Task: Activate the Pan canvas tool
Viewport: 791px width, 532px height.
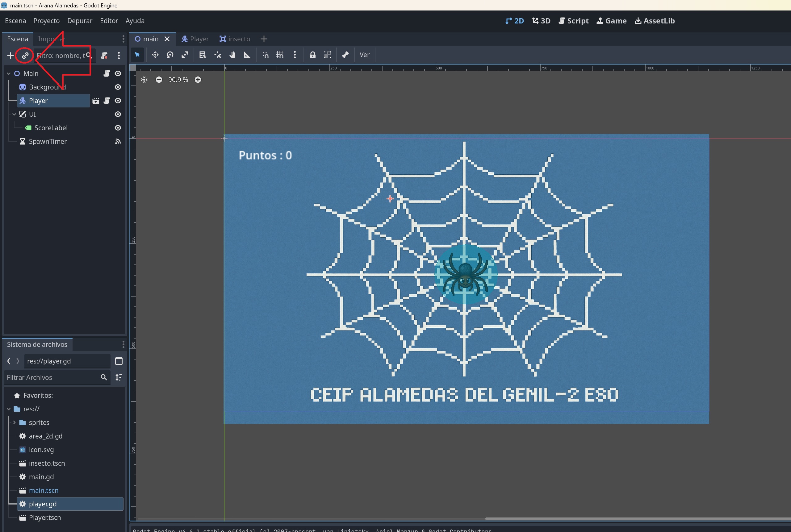Action: pyautogui.click(x=232, y=55)
